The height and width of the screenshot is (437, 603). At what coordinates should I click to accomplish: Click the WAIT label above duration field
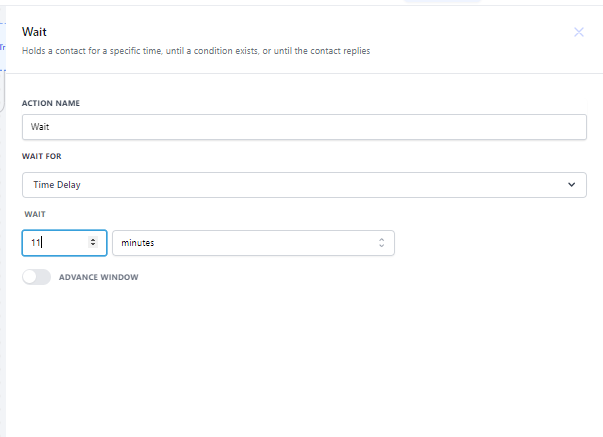pos(35,214)
